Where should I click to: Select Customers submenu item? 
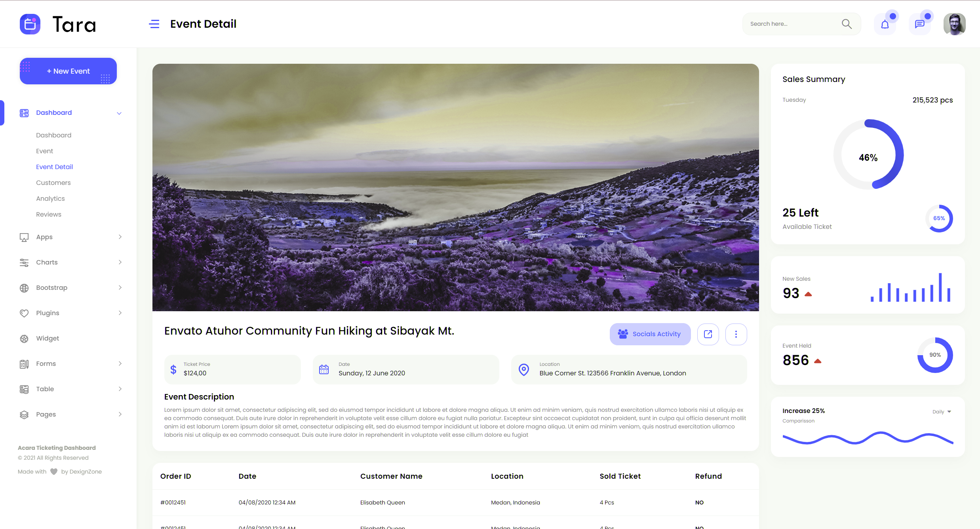(x=53, y=183)
